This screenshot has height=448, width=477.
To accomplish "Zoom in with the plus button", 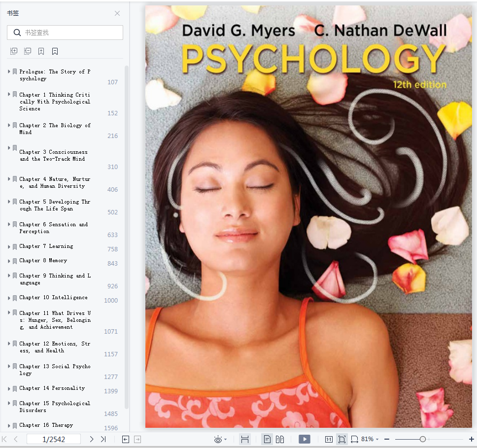I will pyautogui.click(x=471, y=439).
